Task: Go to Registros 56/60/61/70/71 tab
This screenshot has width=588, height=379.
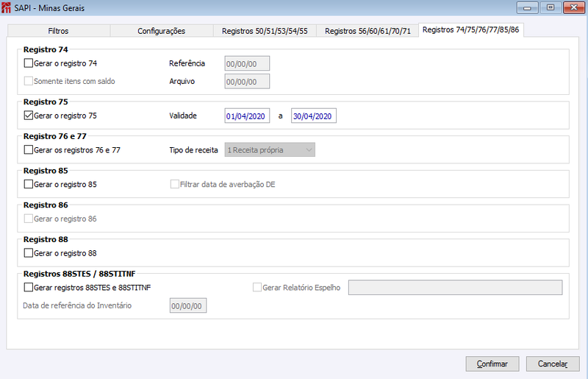Action: [367, 31]
